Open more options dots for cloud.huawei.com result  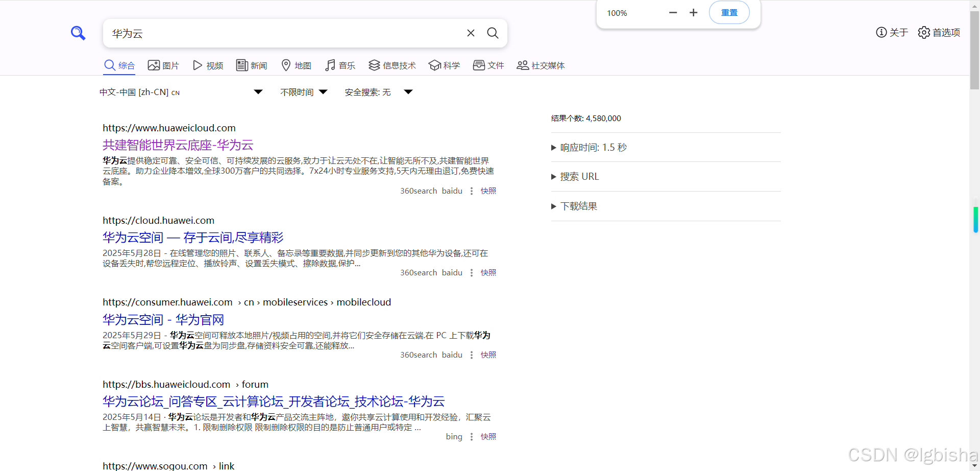(x=472, y=273)
